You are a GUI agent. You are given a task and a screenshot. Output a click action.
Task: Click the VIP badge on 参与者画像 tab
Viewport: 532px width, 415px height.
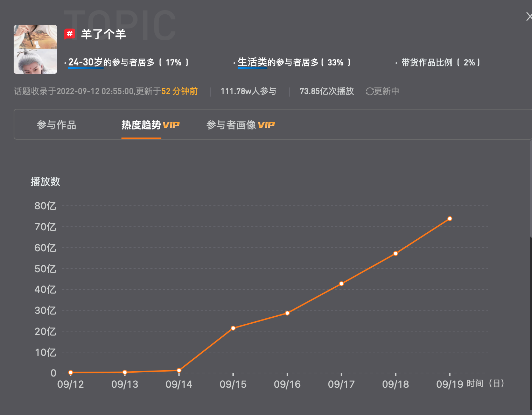[267, 125]
